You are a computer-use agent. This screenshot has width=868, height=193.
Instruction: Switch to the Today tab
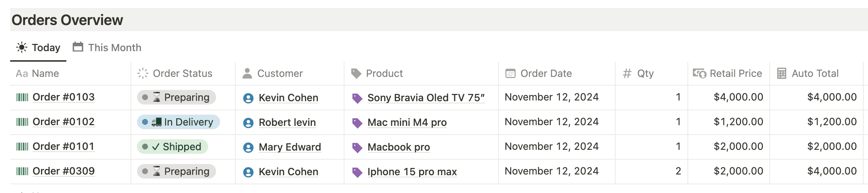(38, 48)
